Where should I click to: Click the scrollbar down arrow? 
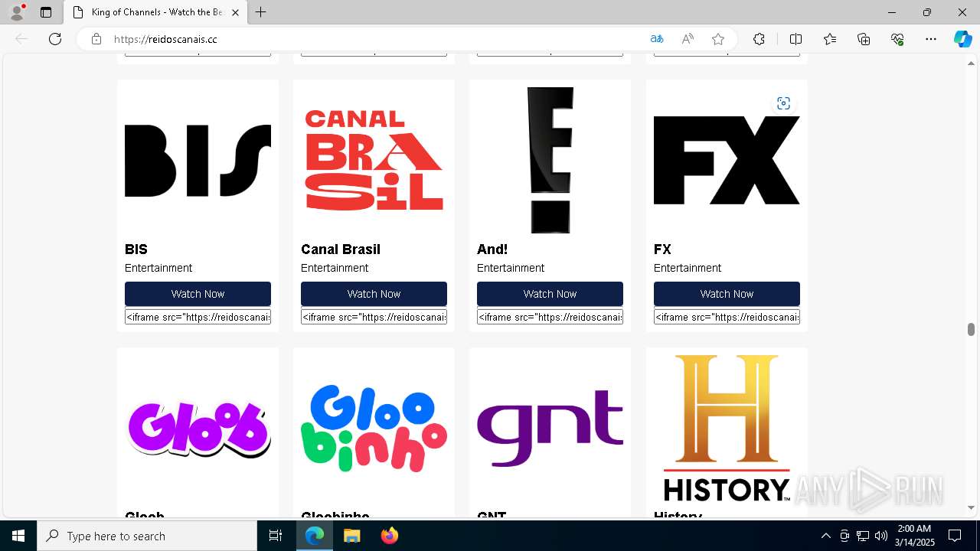tap(971, 507)
